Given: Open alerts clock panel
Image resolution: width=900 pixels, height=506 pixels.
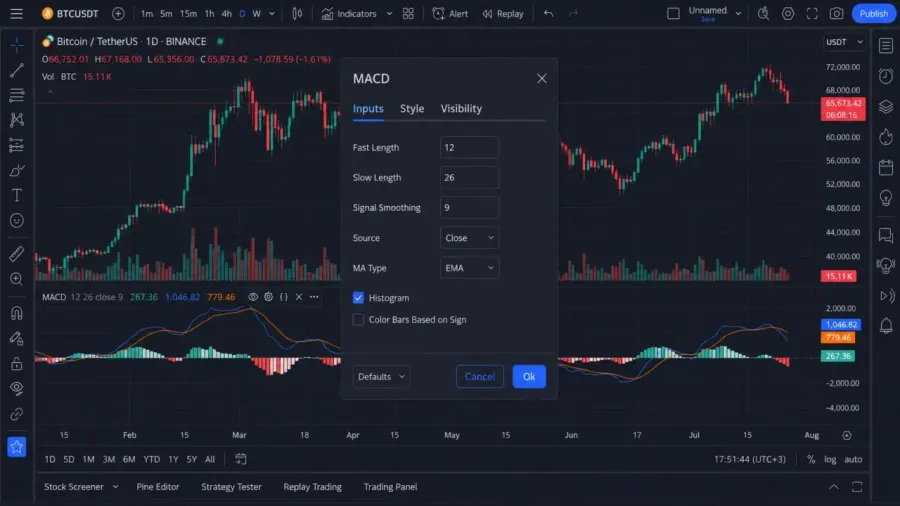Looking at the screenshot, I should pyautogui.click(x=886, y=76).
